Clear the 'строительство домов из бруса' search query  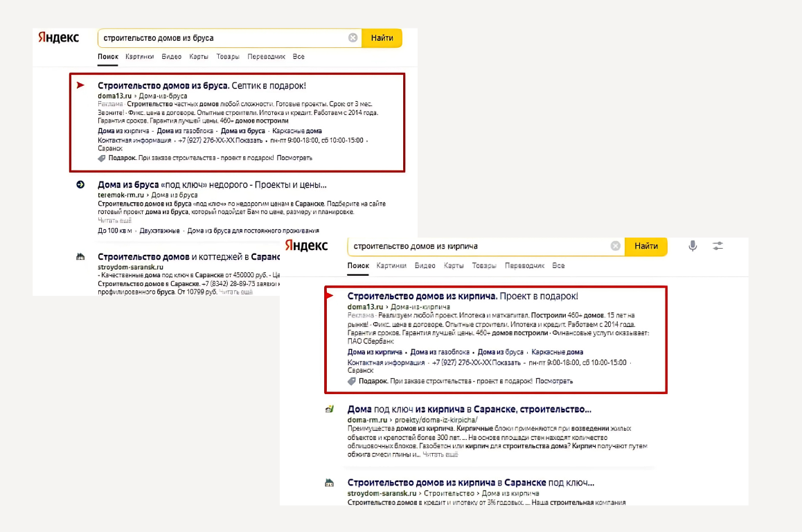click(353, 38)
